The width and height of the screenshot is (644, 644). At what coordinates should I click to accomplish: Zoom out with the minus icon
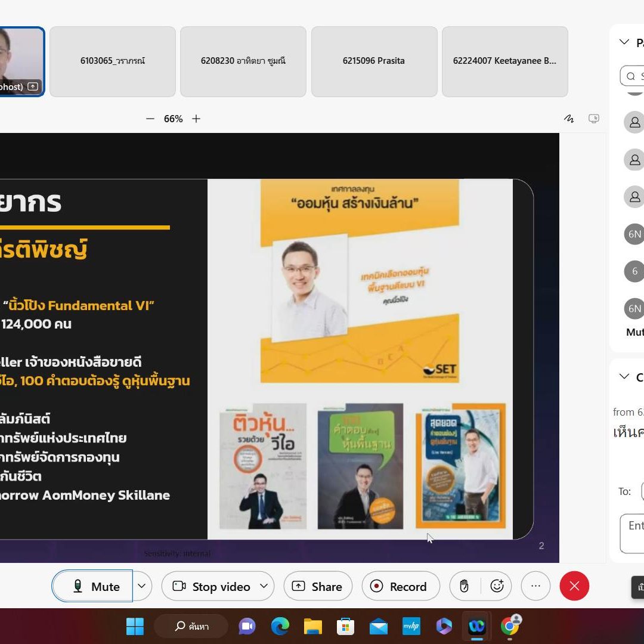150,119
